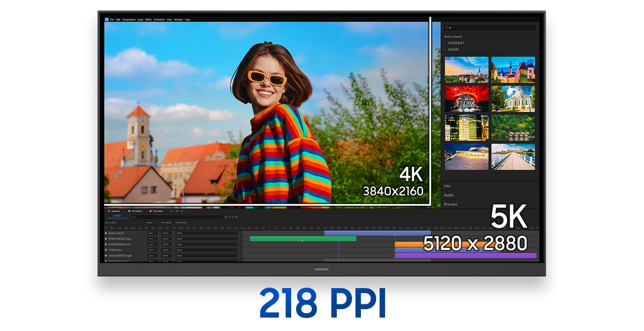Image resolution: width=644 pixels, height=331 pixels.
Task: Select the green forest lake cabins thumbnail
Action: pyautogui.click(x=513, y=128)
